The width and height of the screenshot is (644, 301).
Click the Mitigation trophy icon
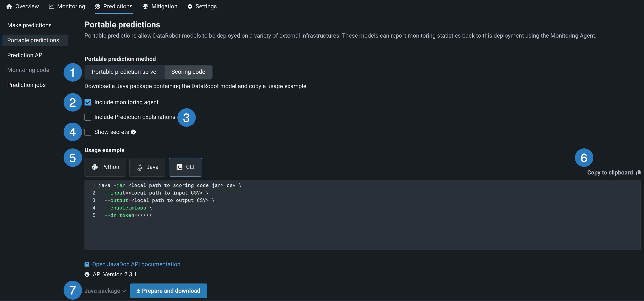click(145, 6)
